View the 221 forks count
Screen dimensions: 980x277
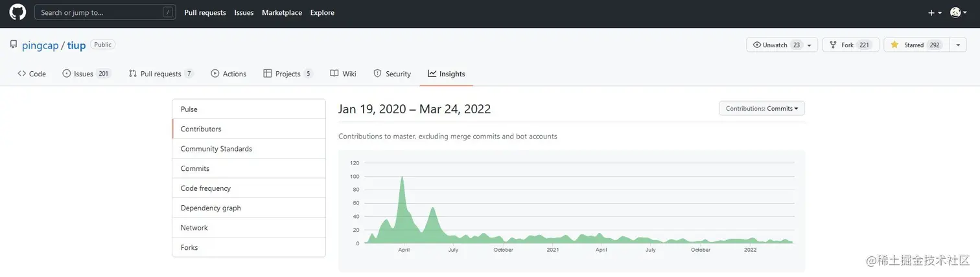865,45
